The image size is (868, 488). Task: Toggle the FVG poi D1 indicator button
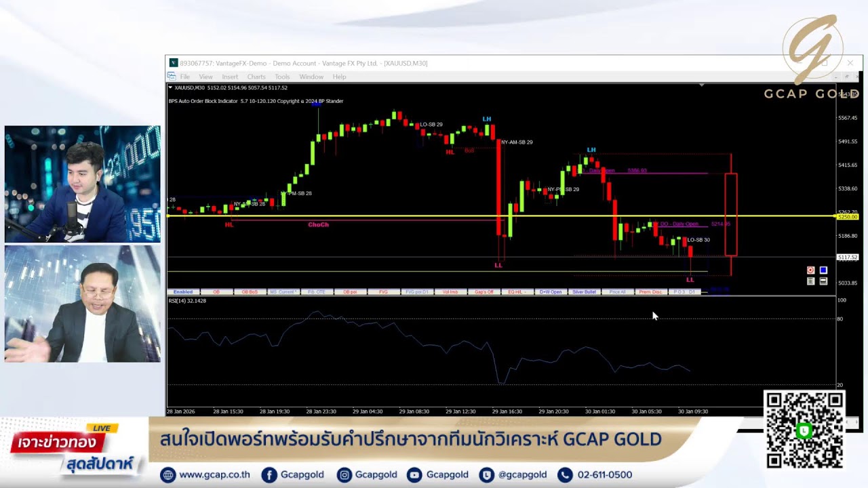click(x=417, y=292)
